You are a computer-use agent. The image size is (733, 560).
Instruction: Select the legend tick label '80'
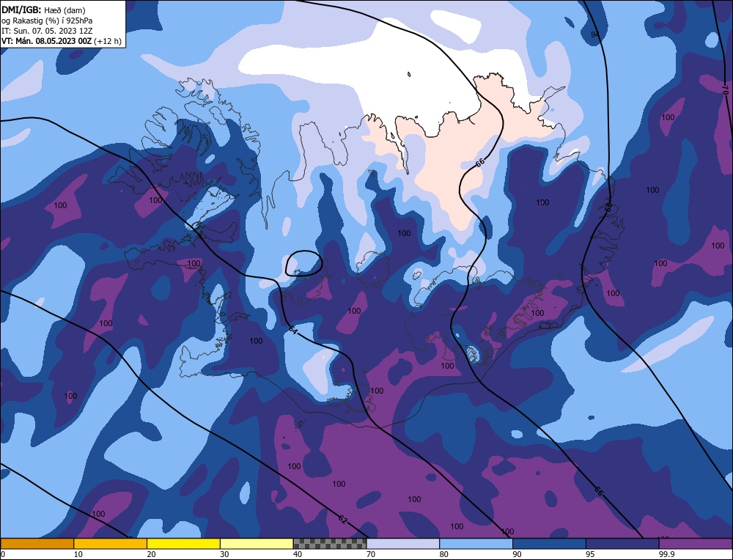(x=443, y=554)
